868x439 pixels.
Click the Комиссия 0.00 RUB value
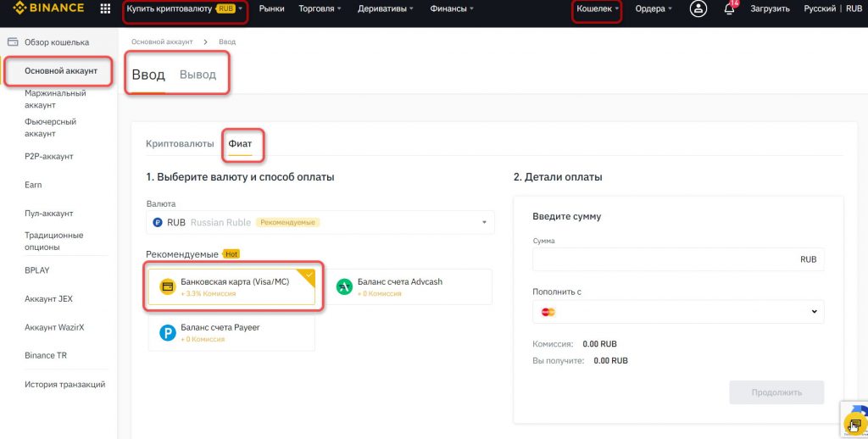pos(599,344)
